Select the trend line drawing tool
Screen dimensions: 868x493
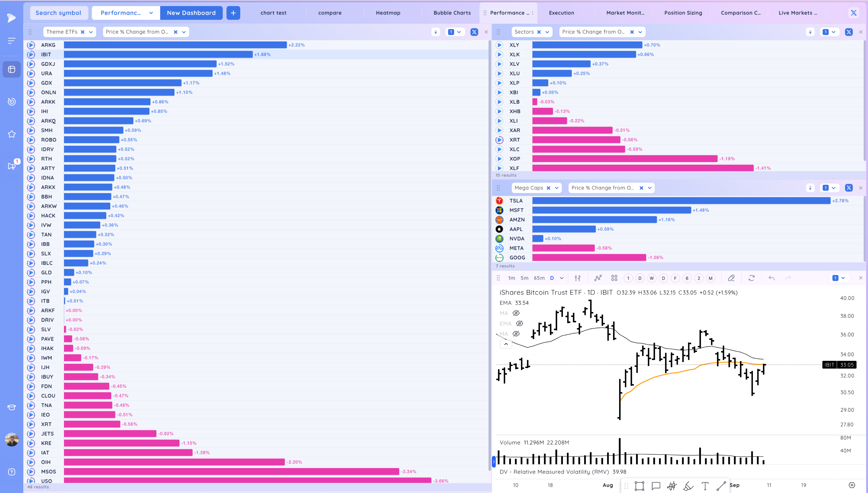pos(721,486)
